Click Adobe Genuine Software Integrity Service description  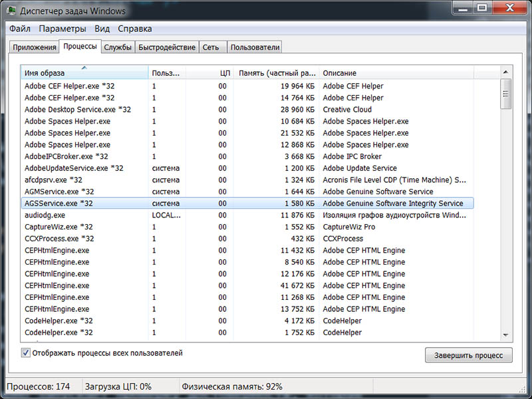pos(393,203)
